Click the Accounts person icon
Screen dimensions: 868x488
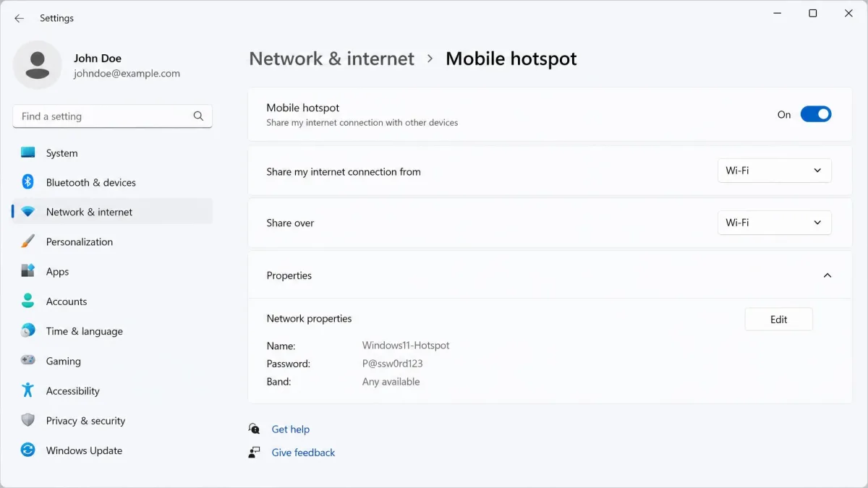27,301
